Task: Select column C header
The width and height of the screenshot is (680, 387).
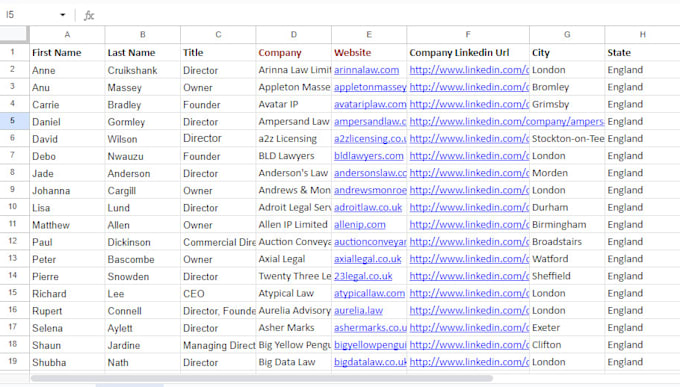Action: pyautogui.click(x=218, y=35)
